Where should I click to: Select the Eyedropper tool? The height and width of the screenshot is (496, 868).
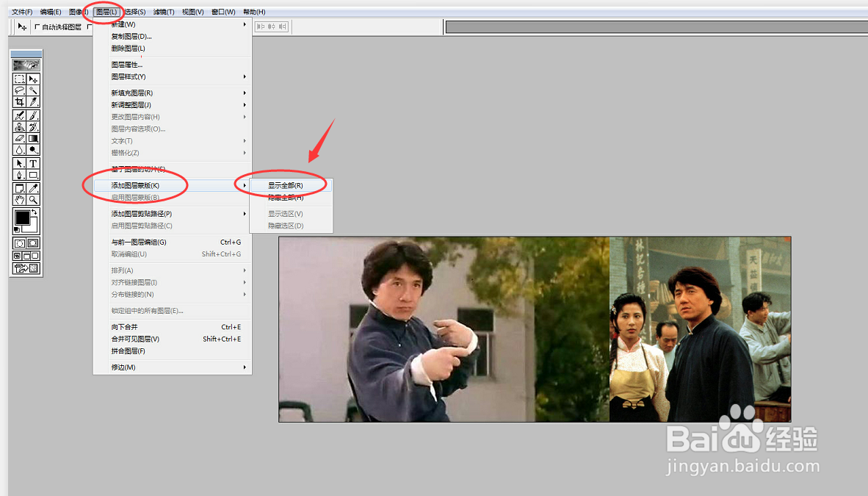(33, 188)
